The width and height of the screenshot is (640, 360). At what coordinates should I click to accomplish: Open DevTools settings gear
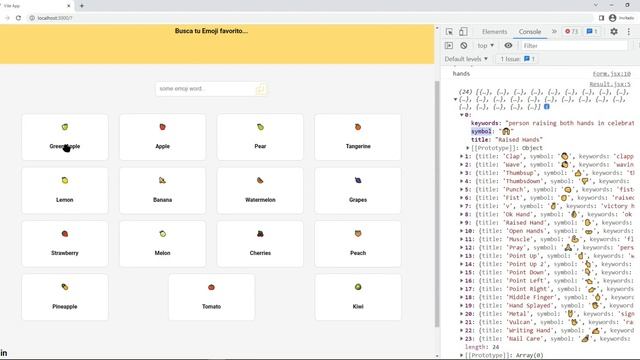point(614,31)
